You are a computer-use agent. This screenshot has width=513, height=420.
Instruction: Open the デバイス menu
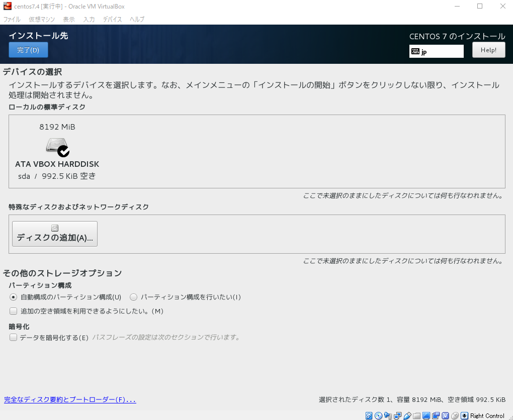[112, 19]
